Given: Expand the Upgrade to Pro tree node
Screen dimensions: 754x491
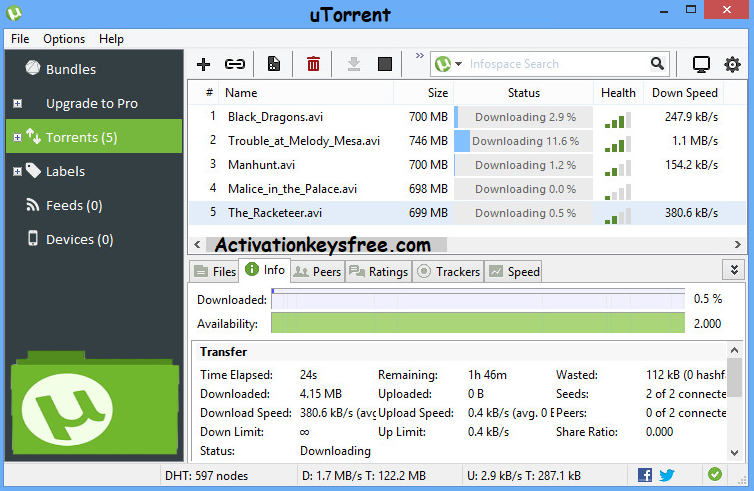Looking at the screenshot, I should click(x=17, y=103).
